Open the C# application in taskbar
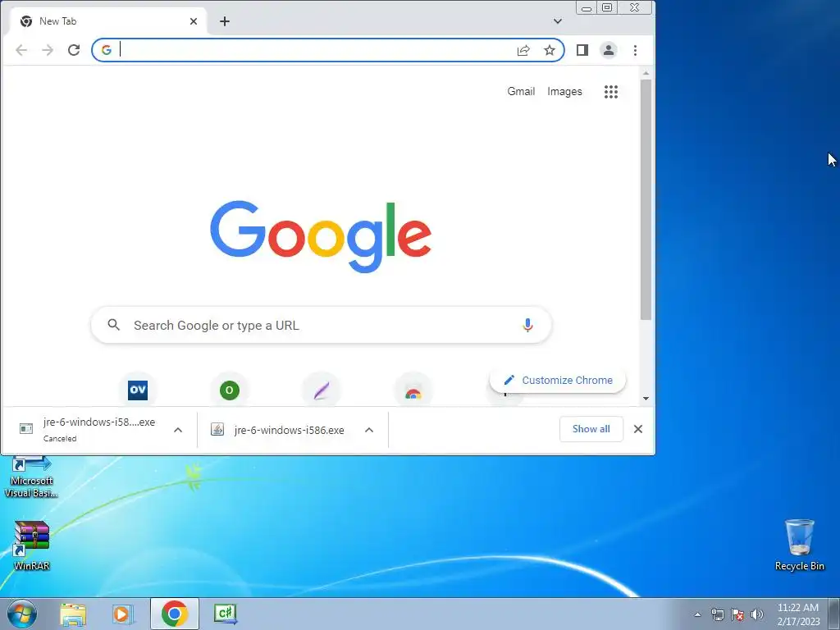Screen dimensions: 840x630 [225, 614]
